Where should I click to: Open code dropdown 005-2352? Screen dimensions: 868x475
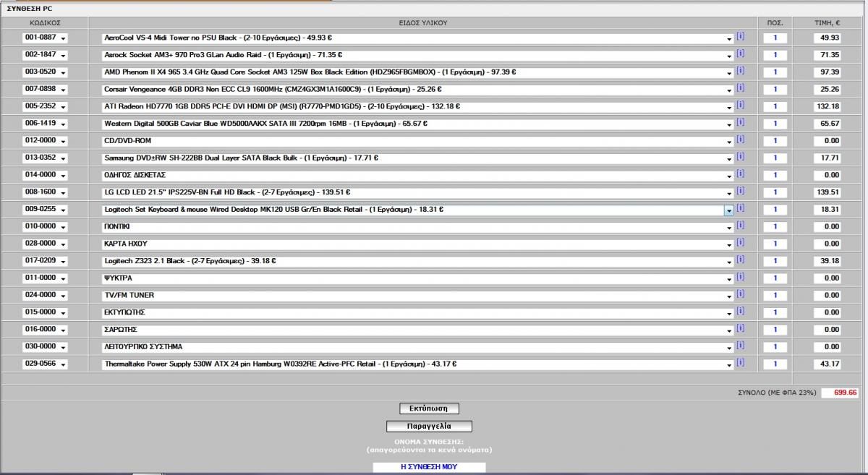point(45,106)
